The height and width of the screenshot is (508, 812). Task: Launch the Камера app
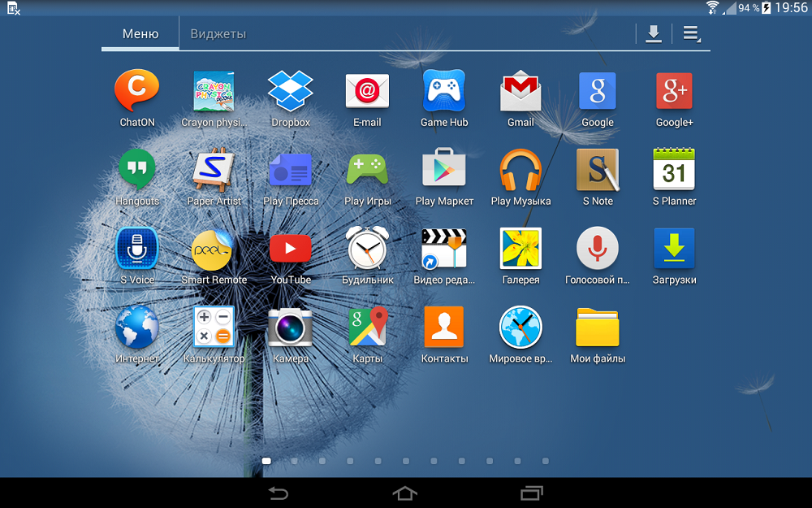290,327
